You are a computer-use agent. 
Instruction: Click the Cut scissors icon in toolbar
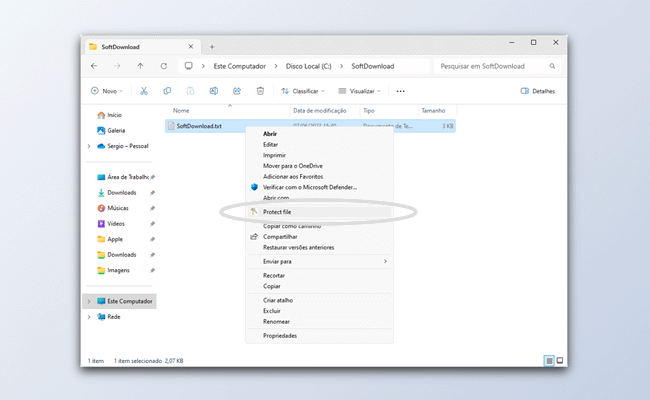point(143,91)
